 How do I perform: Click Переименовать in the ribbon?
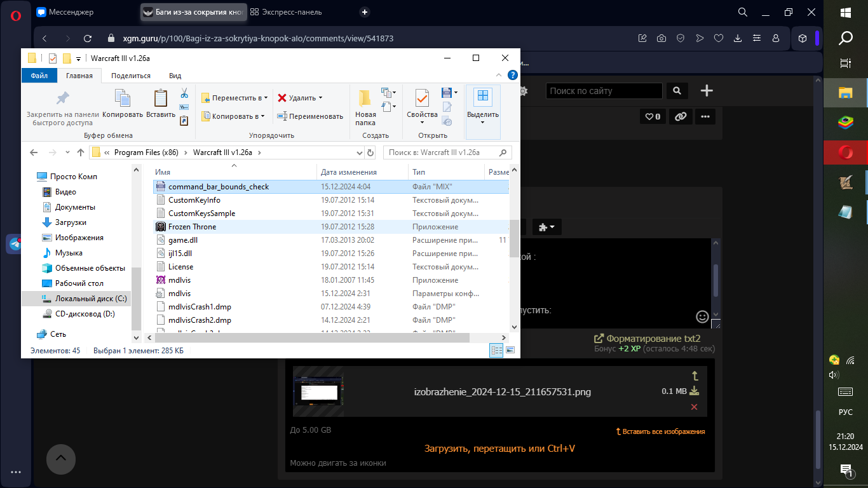310,116
